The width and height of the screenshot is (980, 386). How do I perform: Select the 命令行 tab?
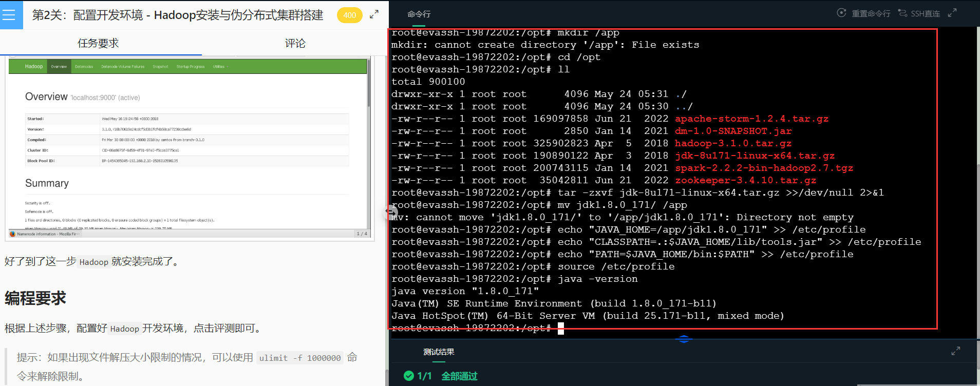(419, 14)
